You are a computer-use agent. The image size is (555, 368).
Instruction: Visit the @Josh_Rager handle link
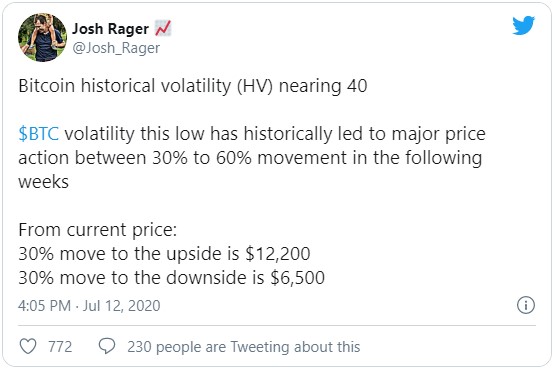(116, 48)
